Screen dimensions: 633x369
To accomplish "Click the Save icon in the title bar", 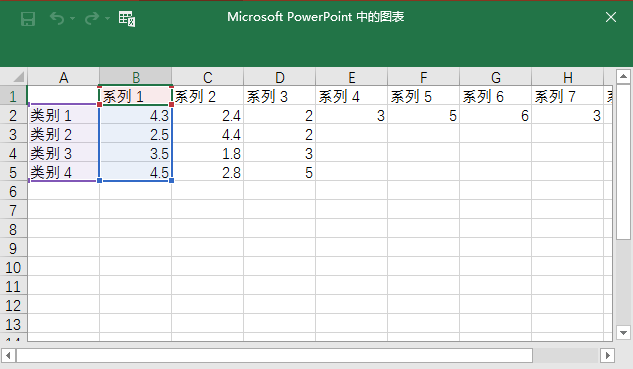I will (28, 19).
